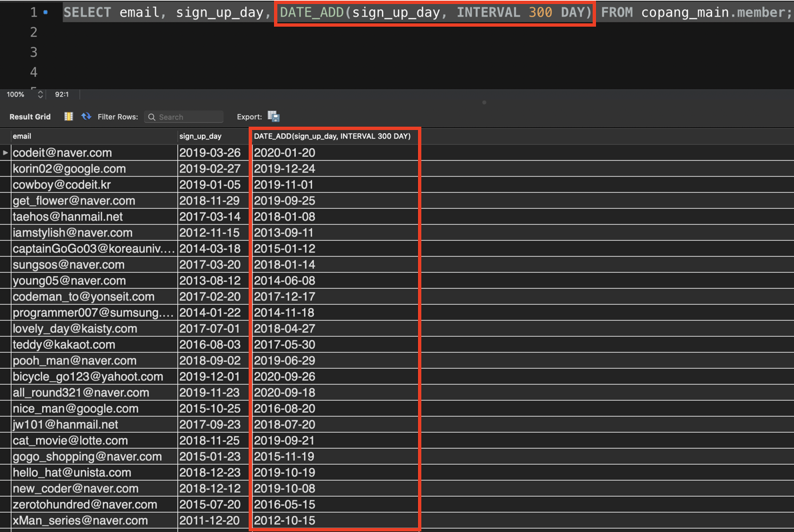Select the captainGoGo03@koreauniv cell
794x532 pixels.
[94, 249]
